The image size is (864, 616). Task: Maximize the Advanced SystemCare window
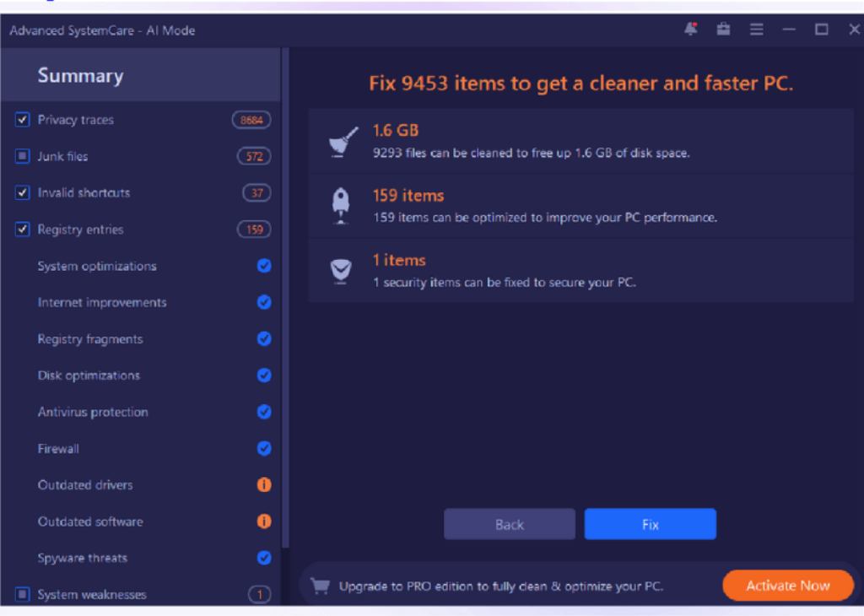click(x=822, y=30)
